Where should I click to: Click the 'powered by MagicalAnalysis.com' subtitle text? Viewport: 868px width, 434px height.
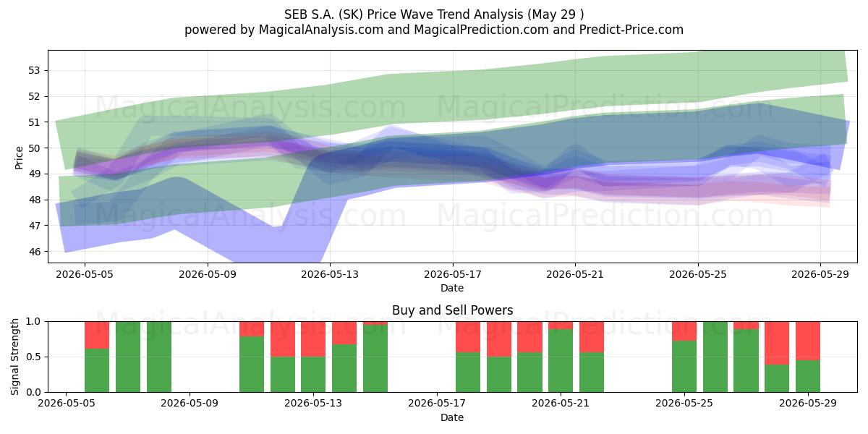pyautogui.click(x=286, y=30)
